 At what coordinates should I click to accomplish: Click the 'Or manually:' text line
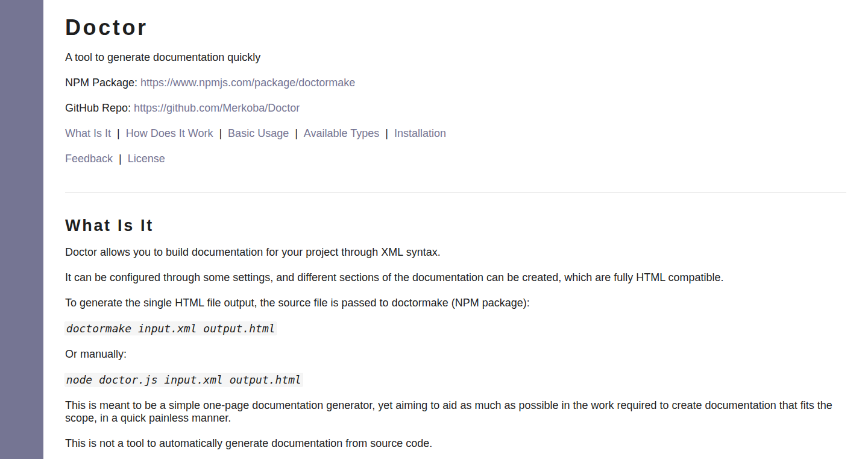tap(96, 354)
